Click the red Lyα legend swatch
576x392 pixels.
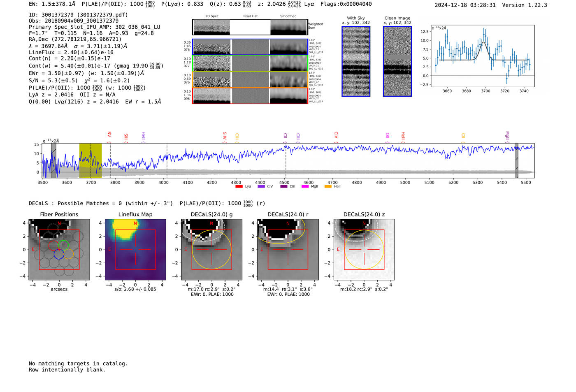click(x=239, y=186)
